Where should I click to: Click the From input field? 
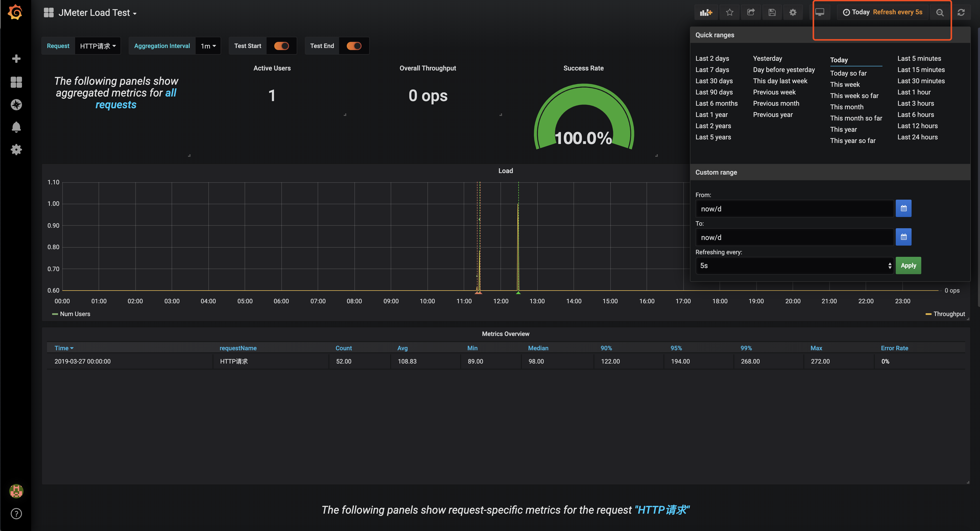click(x=794, y=209)
